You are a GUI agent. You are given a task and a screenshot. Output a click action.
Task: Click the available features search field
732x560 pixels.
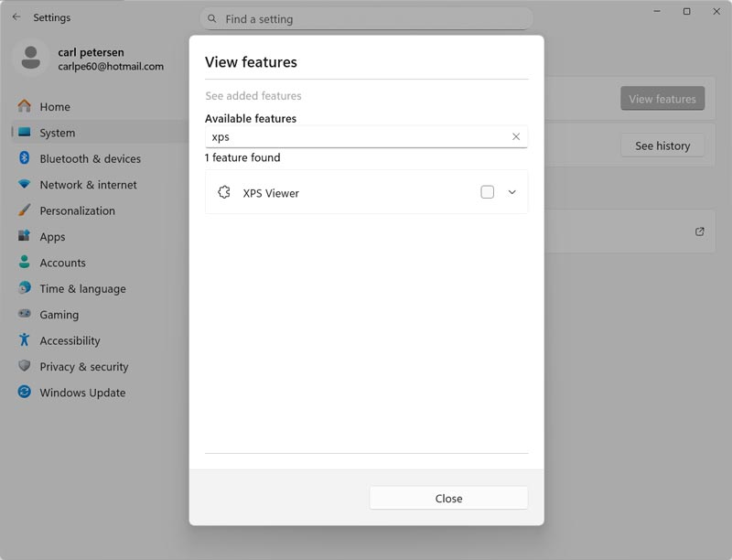click(357, 136)
